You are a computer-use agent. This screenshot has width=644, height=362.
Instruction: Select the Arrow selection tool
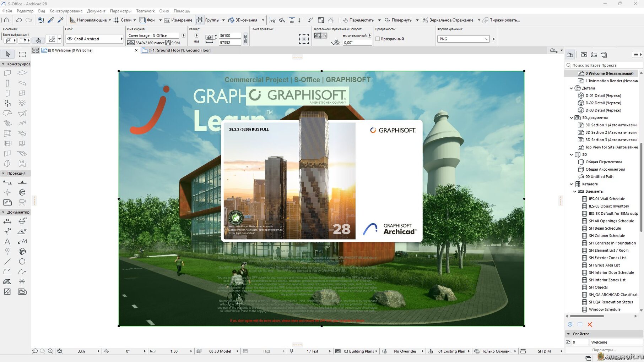click(x=8, y=54)
